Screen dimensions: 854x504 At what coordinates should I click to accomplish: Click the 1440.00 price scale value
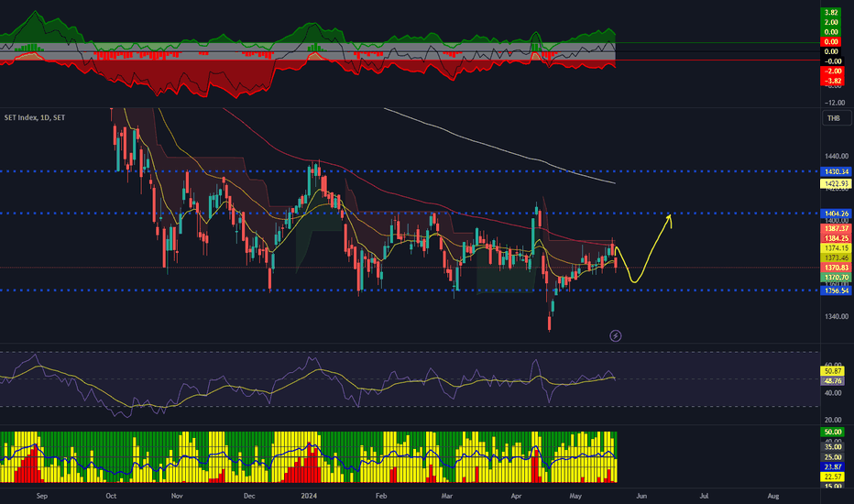click(837, 157)
